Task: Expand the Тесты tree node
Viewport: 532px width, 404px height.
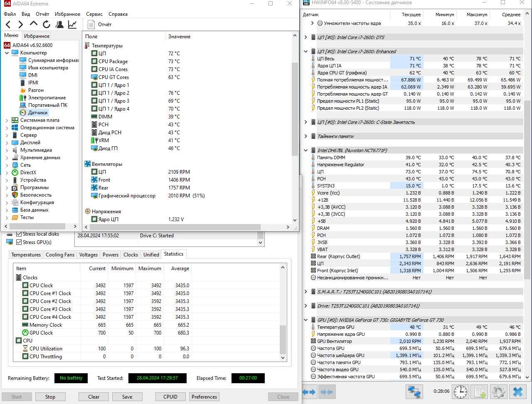Action: [x=7, y=217]
